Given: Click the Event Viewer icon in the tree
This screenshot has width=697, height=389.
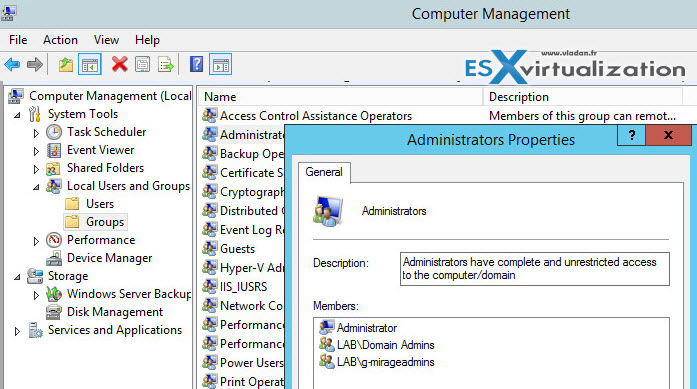Looking at the screenshot, I should (x=54, y=150).
